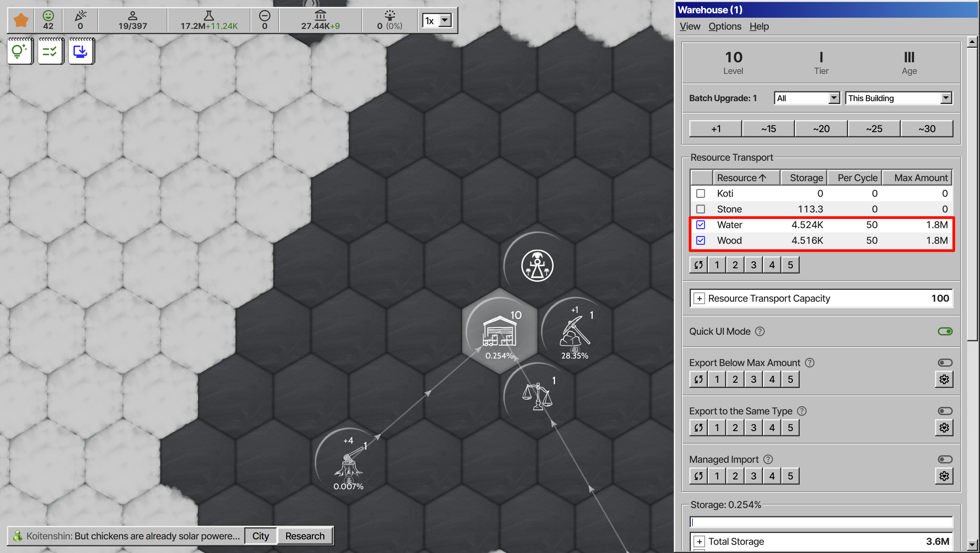Click the balance scales building
980x553 pixels.
click(537, 397)
